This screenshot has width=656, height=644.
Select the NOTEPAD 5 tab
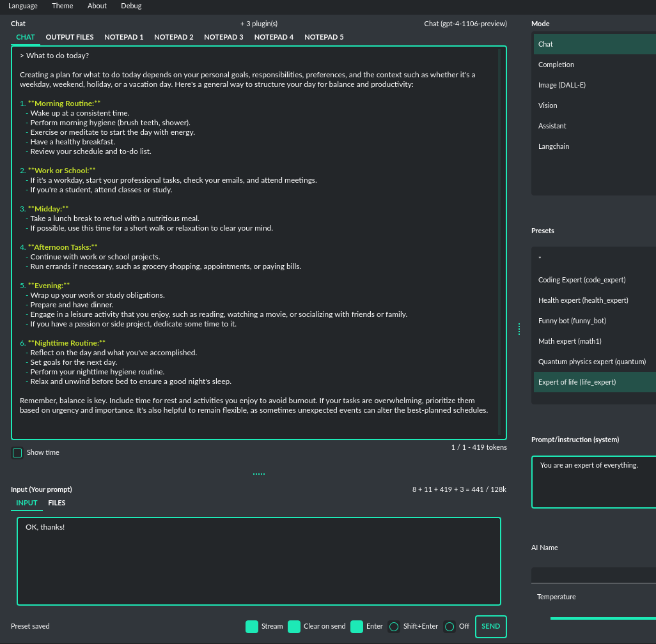click(x=324, y=37)
